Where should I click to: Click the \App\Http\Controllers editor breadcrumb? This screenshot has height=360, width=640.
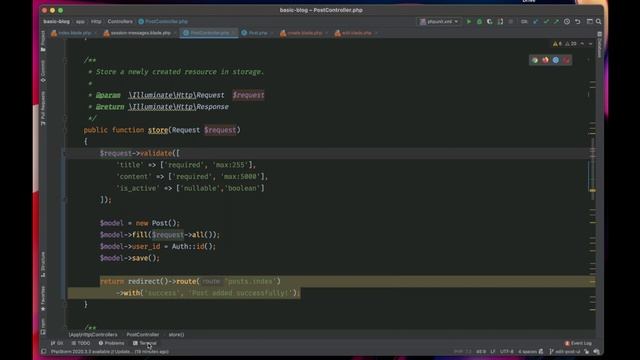click(x=93, y=335)
